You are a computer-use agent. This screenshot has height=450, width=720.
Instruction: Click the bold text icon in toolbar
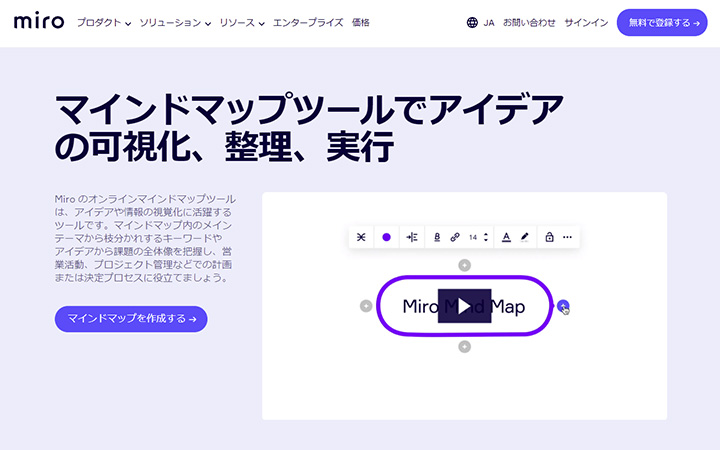click(437, 237)
